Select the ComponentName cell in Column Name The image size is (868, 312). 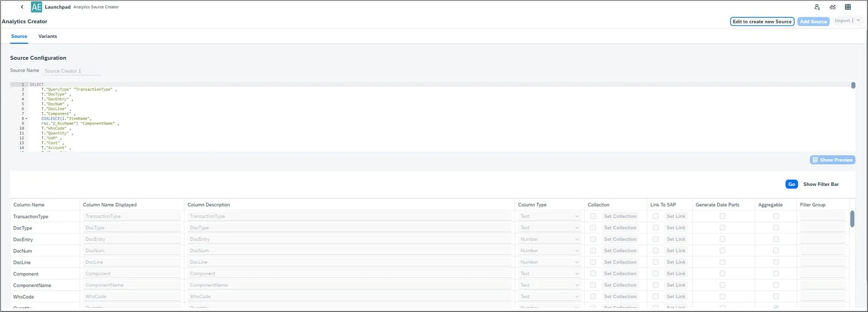tap(32, 285)
